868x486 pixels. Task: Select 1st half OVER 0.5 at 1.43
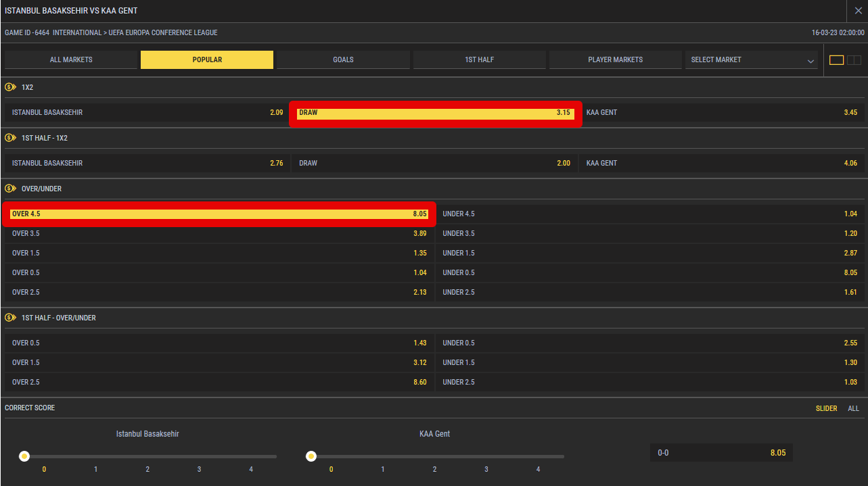pos(219,343)
